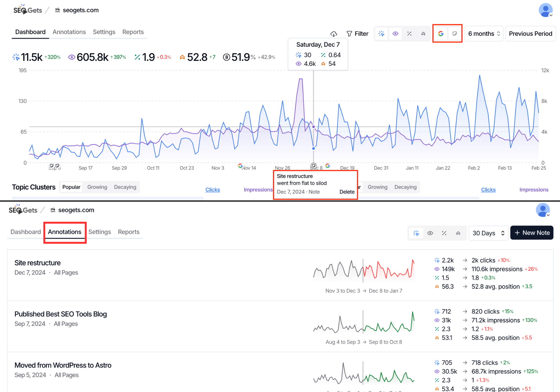Toggle the clicks metric icon in top toolbar
The width and height of the screenshot is (560, 392).
[x=381, y=34]
